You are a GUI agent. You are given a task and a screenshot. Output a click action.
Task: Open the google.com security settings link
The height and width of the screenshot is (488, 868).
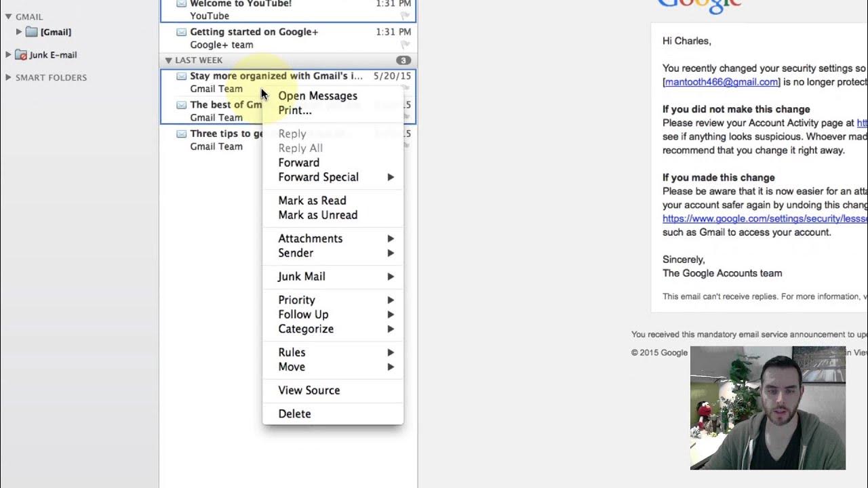pyautogui.click(x=765, y=218)
